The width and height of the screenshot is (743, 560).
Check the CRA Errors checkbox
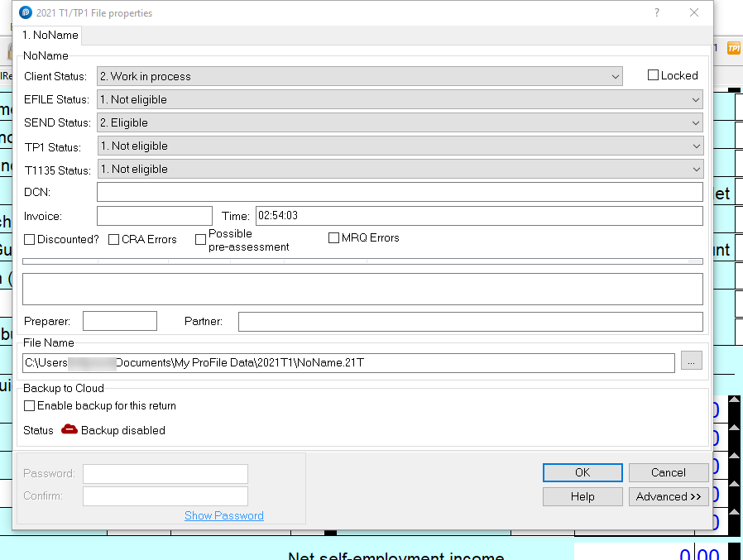[x=113, y=239]
